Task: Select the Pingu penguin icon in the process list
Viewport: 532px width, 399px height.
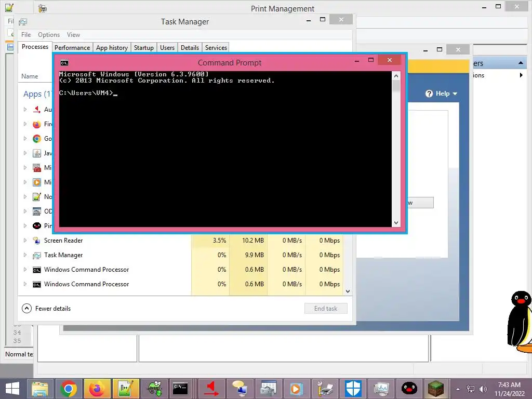Action: click(x=37, y=225)
